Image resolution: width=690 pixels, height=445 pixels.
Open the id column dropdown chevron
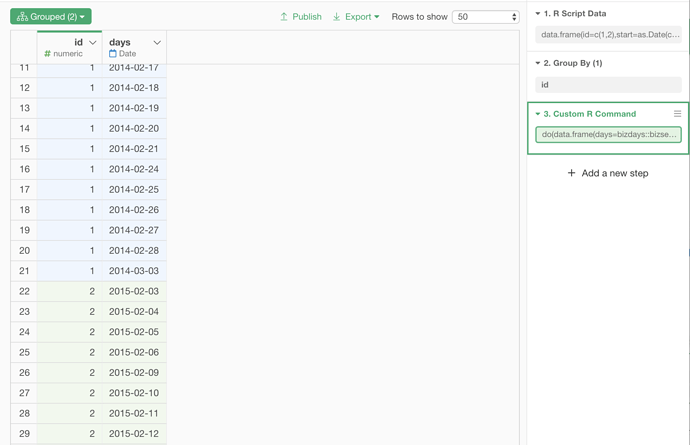pyautogui.click(x=92, y=42)
